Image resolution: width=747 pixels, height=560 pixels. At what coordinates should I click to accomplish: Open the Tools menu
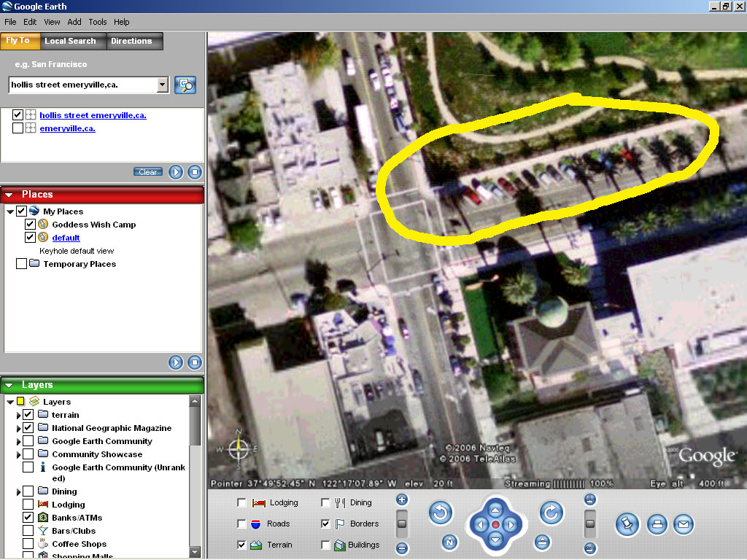pos(97,22)
